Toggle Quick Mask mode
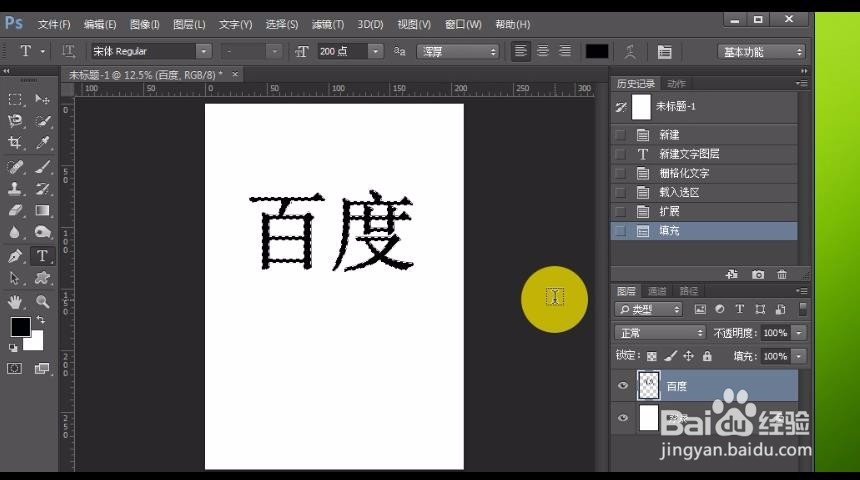This screenshot has width=860, height=480. (15, 369)
